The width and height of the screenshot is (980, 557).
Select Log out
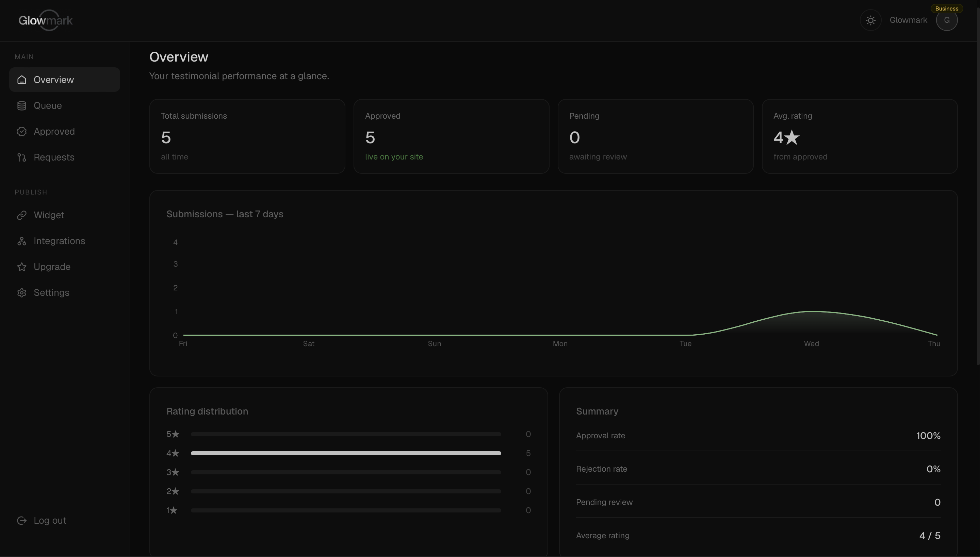coord(65,520)
